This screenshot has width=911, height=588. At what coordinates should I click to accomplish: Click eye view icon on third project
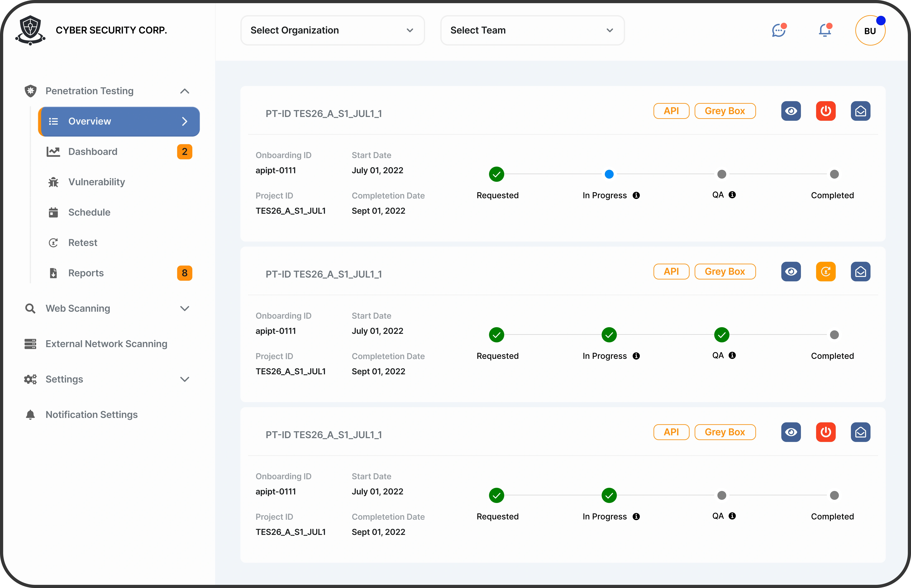point(791,432)
